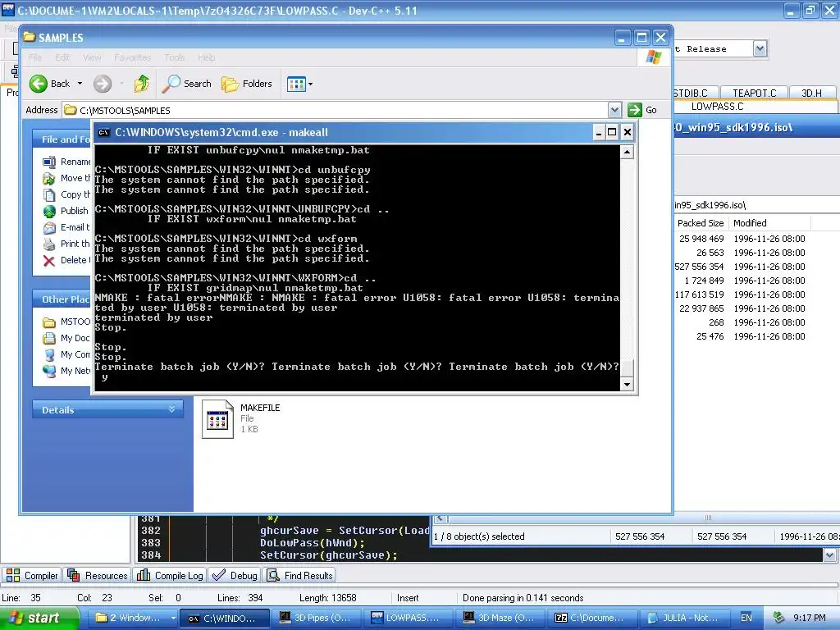The height and width of the screenshot is (630, 840).
Task: Open the MSTOOLS folder under Other Places
Action: click(x=67, y=322)
